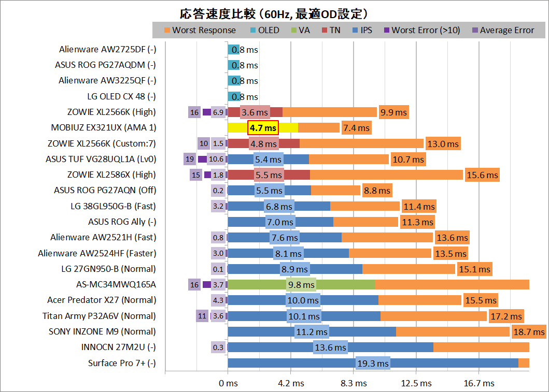Image resolution: width=549 pixels, height=392 pixels.
Task: Select the ZOWIE XL2586X (High) label
Action: click(111, 175)
